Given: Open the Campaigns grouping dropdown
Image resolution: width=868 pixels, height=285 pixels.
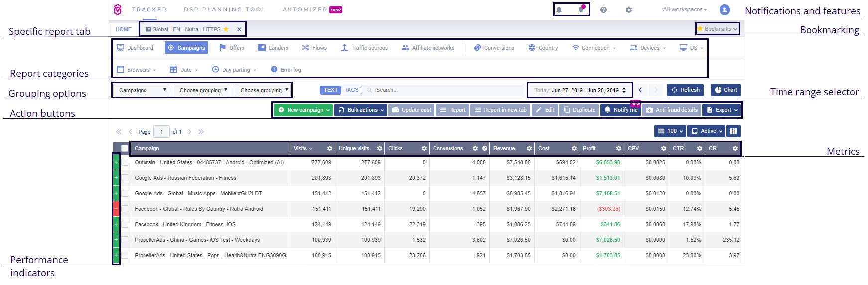Looking at the screenshot, I should 142,90.
